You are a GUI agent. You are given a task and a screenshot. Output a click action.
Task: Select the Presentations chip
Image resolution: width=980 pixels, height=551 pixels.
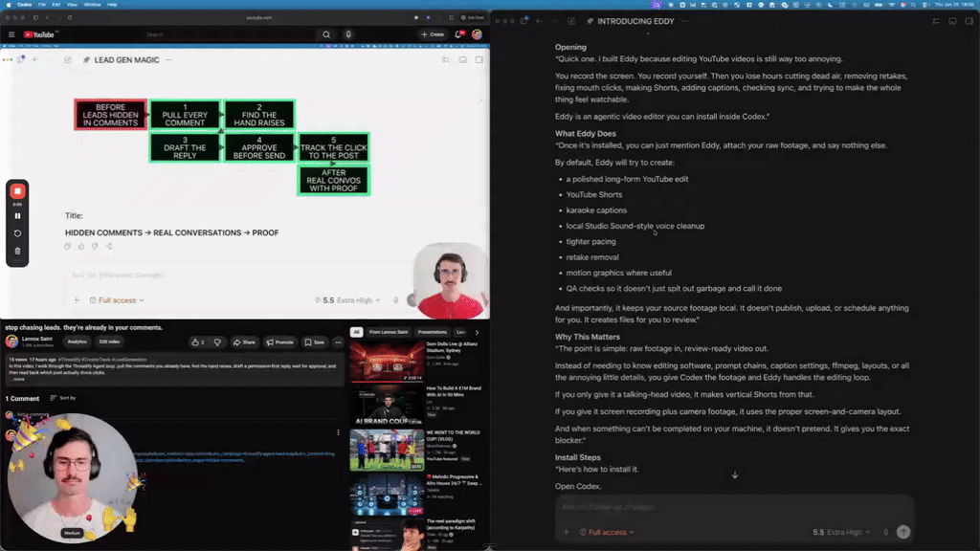pos(432,332)
